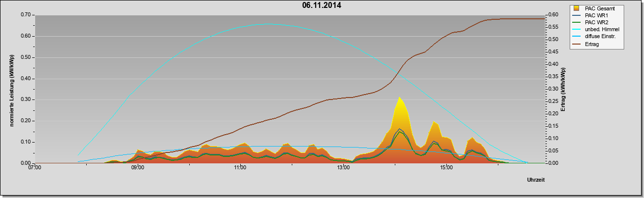The image size is (644, 198).
Task: Click the Uhrzeit axis label
Action: click(x=536, y=180)
